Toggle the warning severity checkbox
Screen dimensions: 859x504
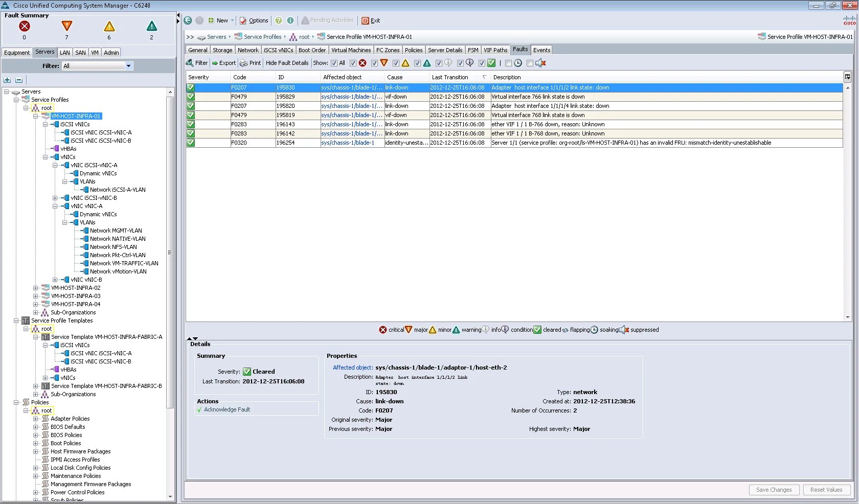pos(417,63)
